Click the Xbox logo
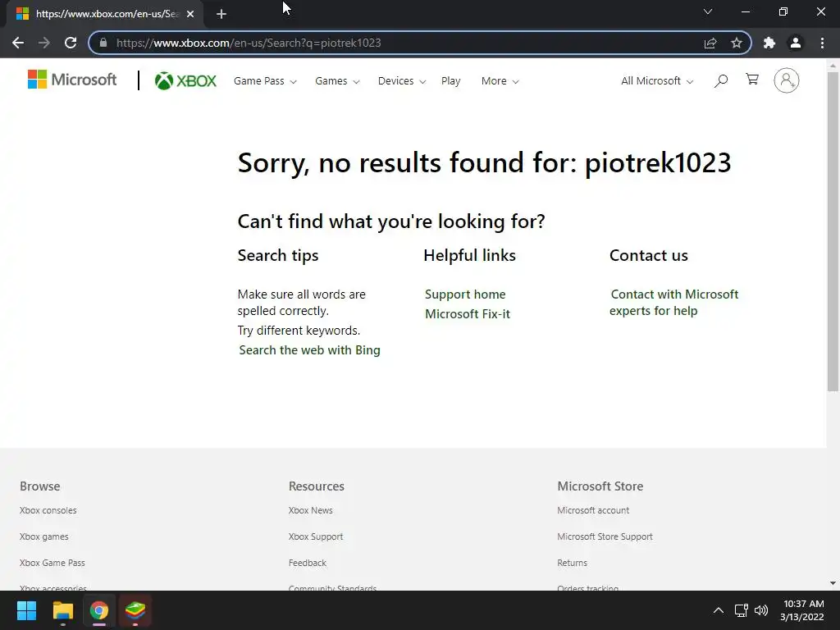 click(x=185, y=81)
